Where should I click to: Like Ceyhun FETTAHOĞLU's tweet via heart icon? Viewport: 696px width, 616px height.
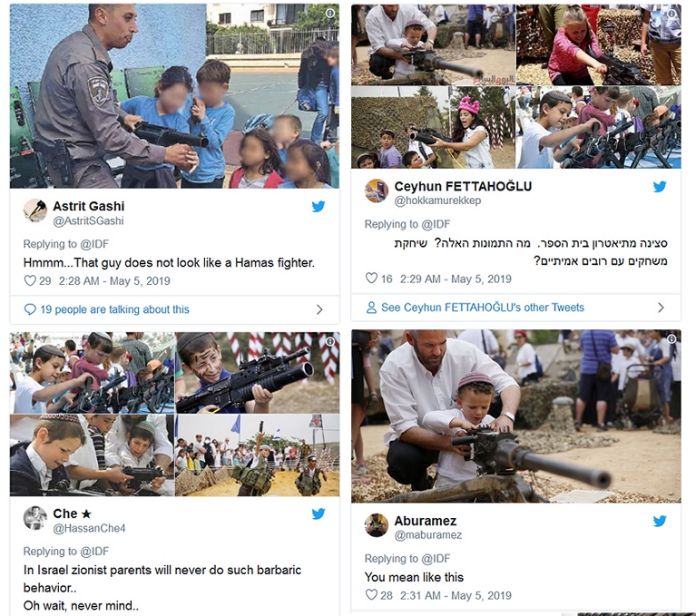coord(371,279)
